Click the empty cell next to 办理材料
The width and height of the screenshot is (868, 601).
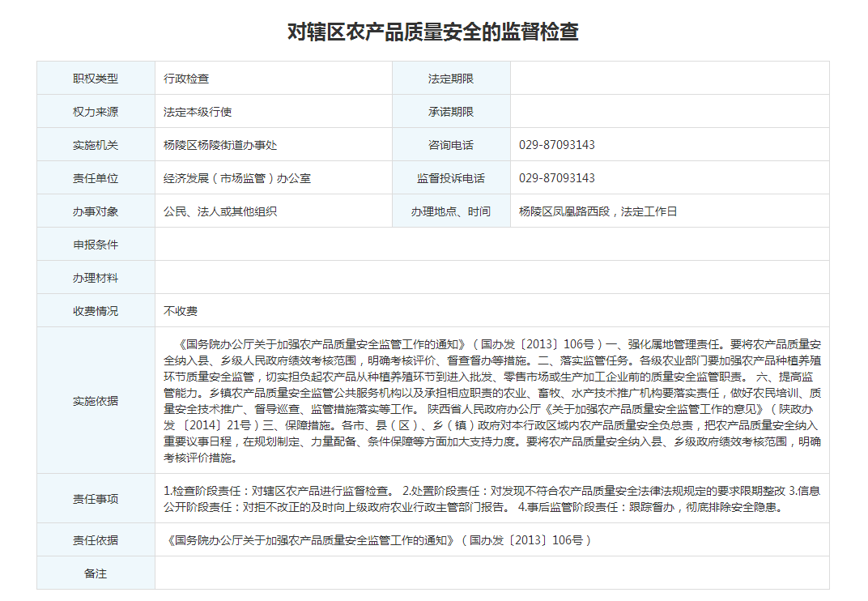tap(491, 278)
